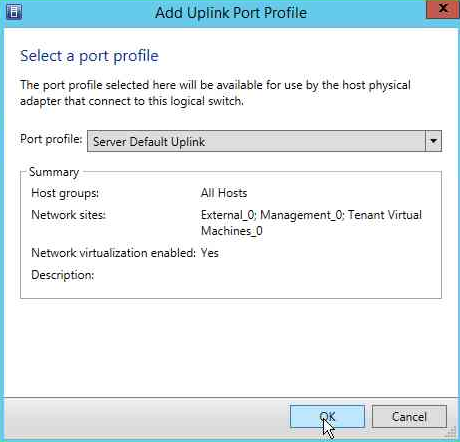Click the Description label in Summary
The height and width of the screenshot is (442, 460).
(x=63, y=275)
